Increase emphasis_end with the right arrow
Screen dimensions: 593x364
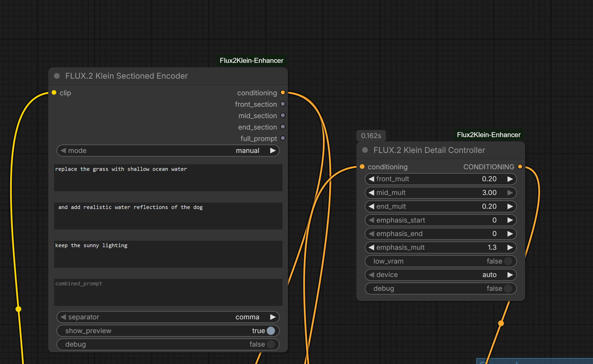510,234
